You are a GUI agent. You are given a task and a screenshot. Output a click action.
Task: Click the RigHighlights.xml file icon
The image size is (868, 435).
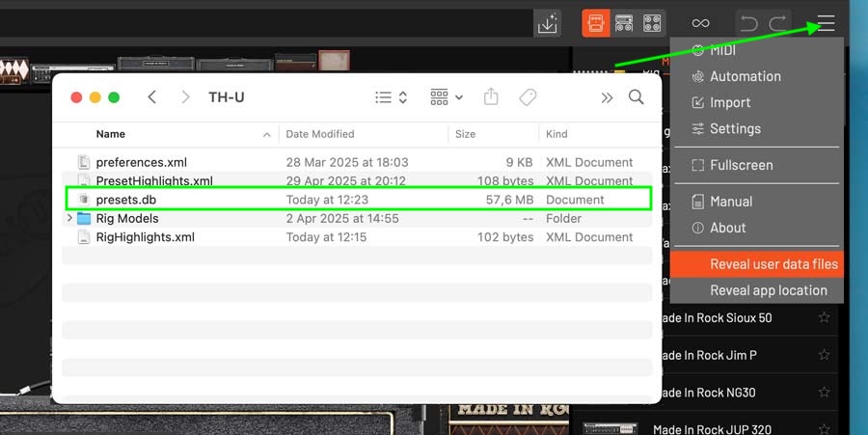pyautogui.click(x=84, y=237)
